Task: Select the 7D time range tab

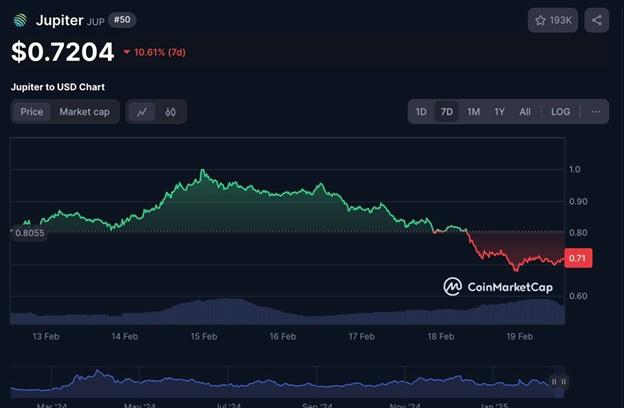Action: (447, 112)
